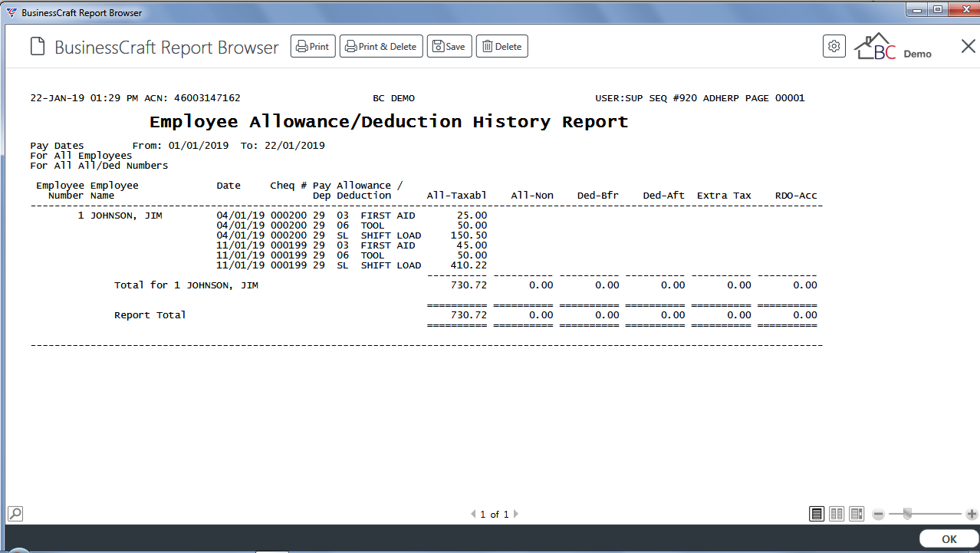
Task: Click the 'For All Employees' line
Action: [x=81, y=156]
